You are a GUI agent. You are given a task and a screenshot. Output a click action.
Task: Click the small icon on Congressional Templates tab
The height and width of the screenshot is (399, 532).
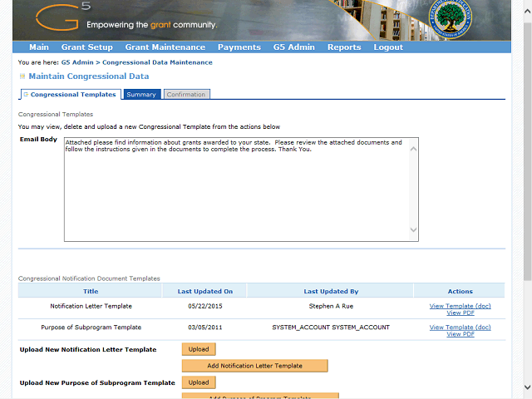tap(26, 94)
